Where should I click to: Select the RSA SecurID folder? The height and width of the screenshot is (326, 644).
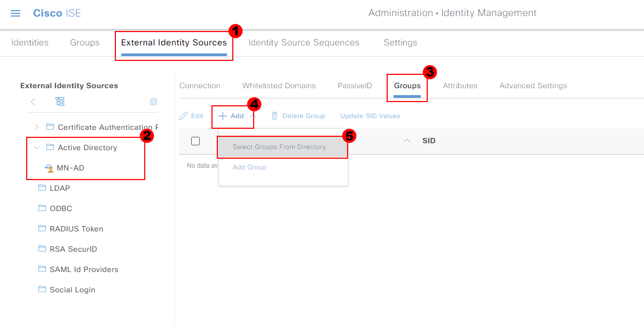click(73, 249)
